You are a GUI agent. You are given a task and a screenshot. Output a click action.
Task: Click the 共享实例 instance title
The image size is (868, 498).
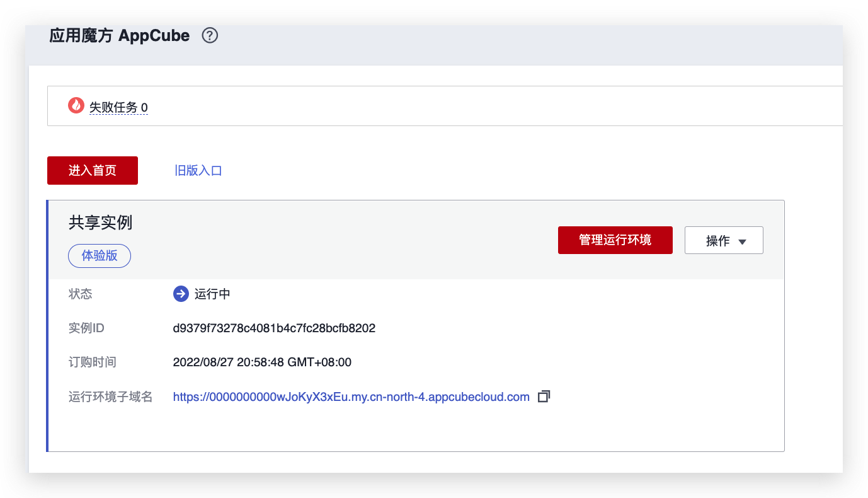coord(101,223)
